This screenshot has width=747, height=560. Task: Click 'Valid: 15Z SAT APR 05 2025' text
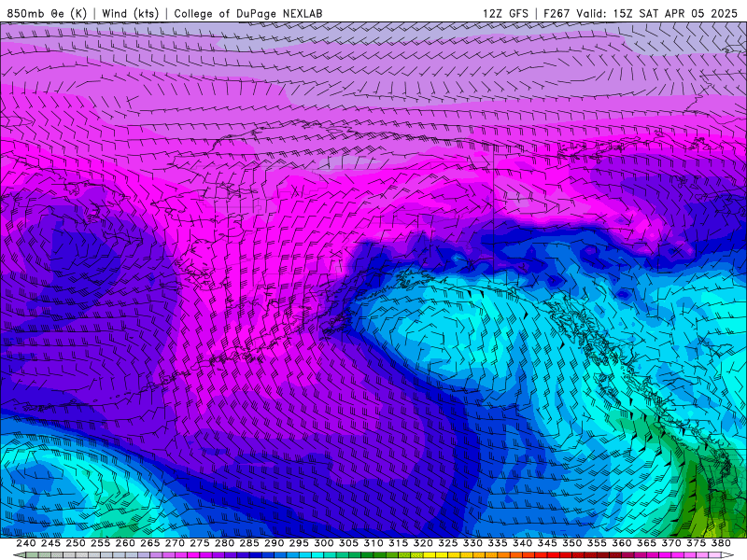[657, 13]
